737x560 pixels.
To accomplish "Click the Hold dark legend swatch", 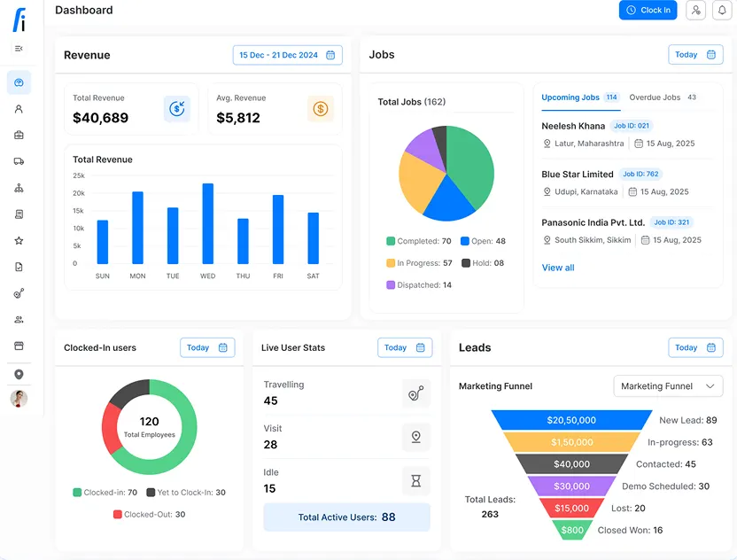I will (466, 263).
